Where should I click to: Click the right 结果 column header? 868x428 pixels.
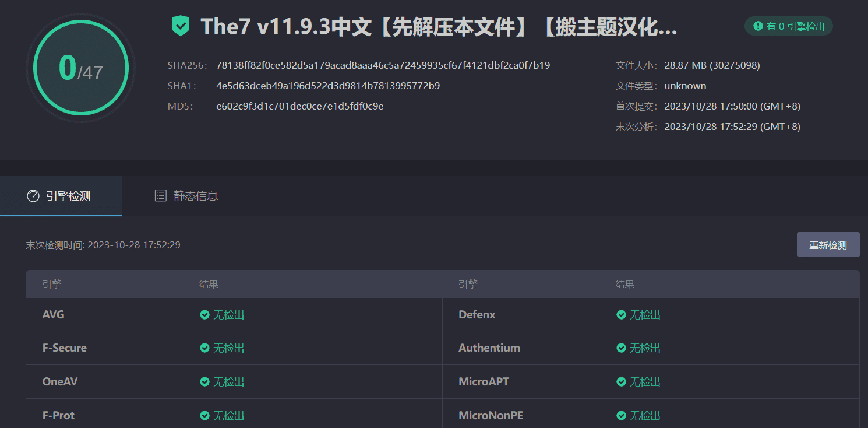[625, 285]
